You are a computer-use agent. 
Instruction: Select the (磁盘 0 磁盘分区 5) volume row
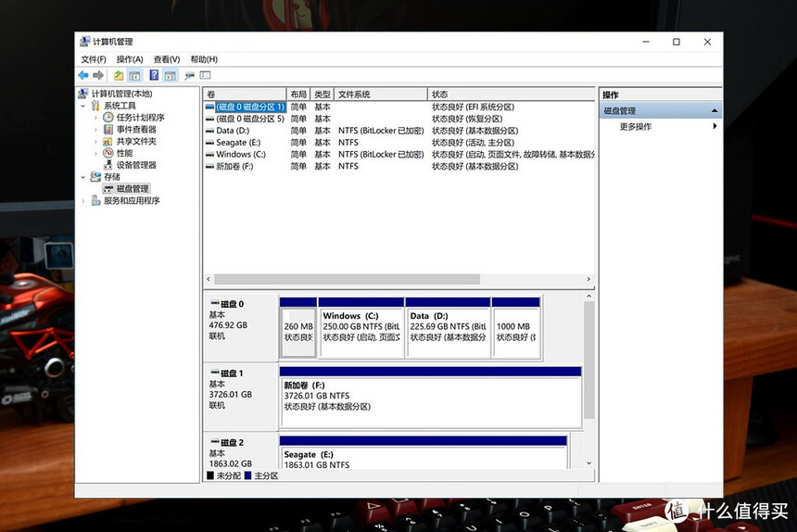coord(398,119)
